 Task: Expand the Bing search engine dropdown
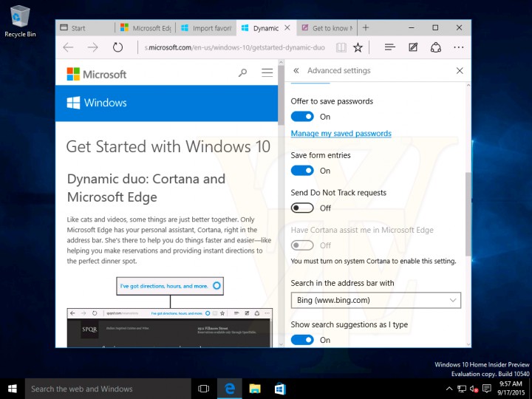[376, 300]
